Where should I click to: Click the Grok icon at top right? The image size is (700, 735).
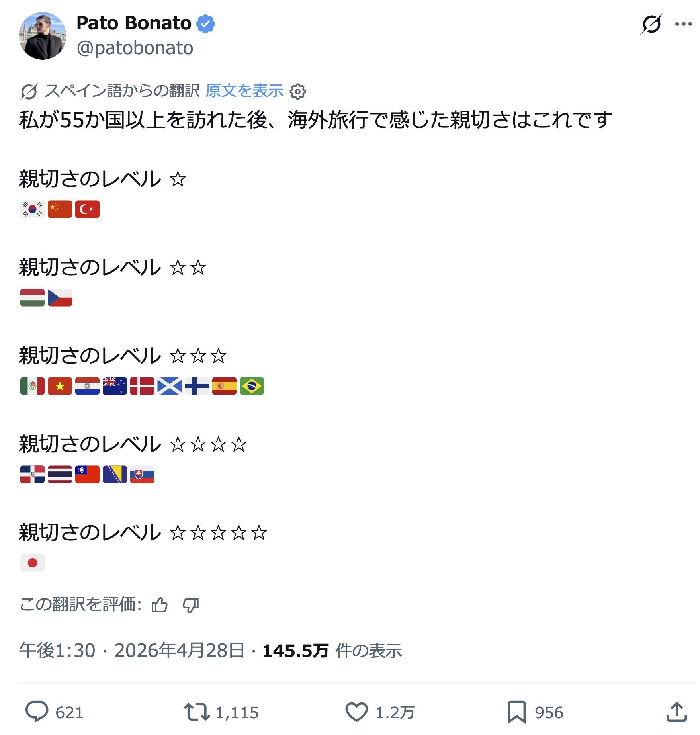click(x=651, y=24)
